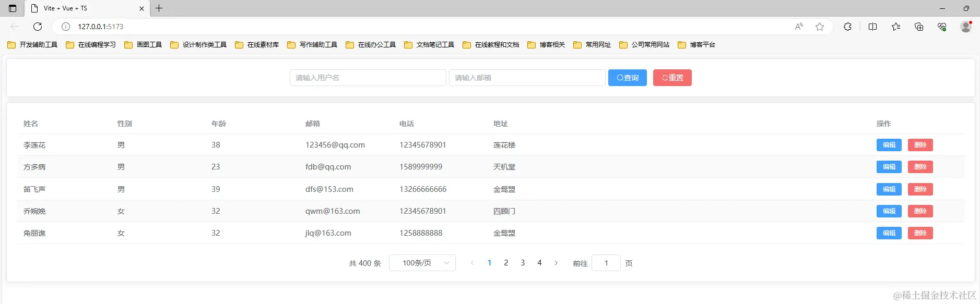This screenshot has height=304, width=980.
Task: Add this page to favorites star
Action: point(820,27)
